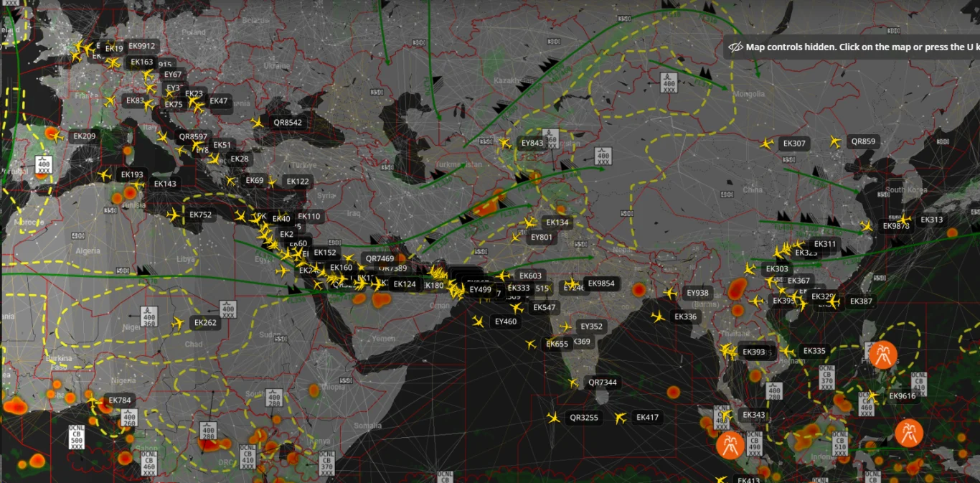Screen dimensions: 980x483
Task: Select the aircraft icon for EK336
Action: 658,316
